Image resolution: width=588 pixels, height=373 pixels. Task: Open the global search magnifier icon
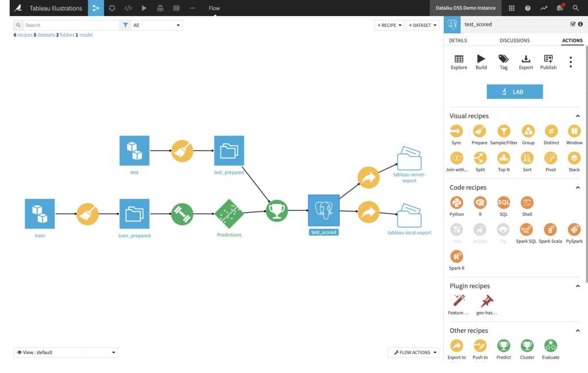tap(575, 8)
